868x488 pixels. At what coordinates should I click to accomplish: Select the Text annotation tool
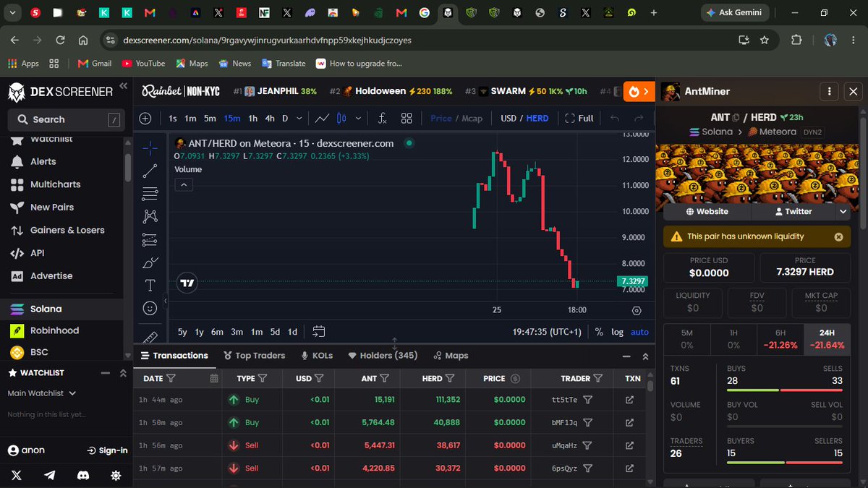click(x=150, y=285)
